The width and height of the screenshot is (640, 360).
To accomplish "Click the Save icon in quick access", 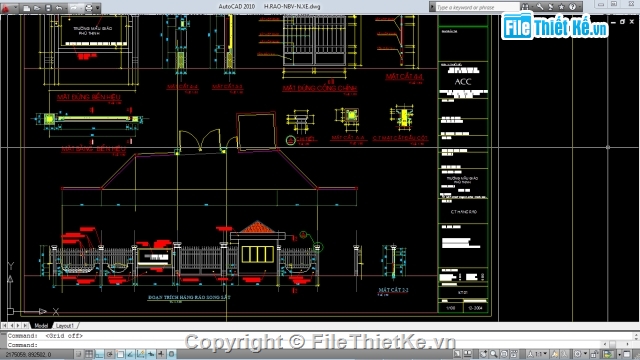I will point(48,8).
